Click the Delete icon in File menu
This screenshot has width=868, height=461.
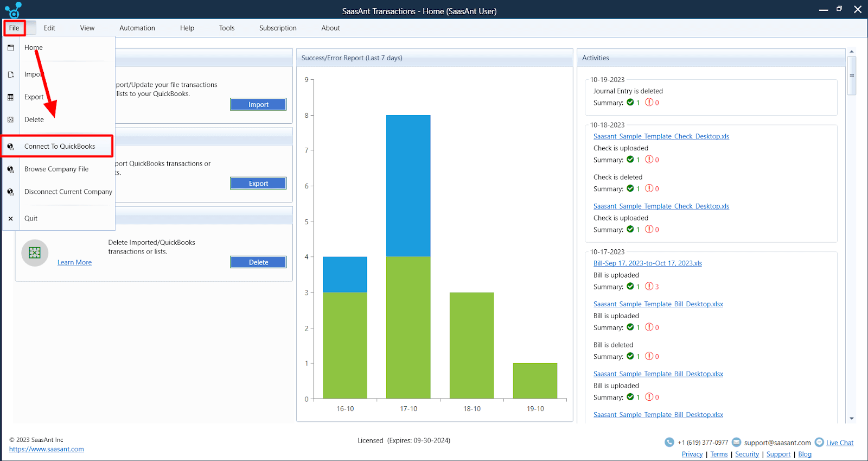pos(10,119)
